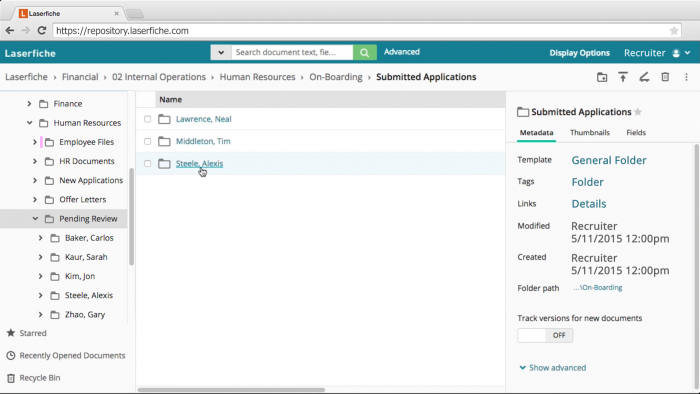Select Kaur, Sarah in the tree
This screenshot has width=700, height=394.
tap(86, 257)
